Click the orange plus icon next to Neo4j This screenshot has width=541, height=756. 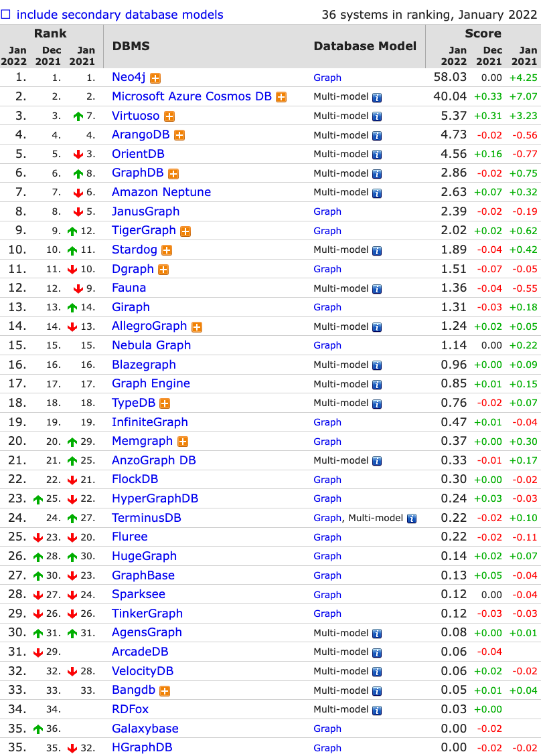coord(155,78)
